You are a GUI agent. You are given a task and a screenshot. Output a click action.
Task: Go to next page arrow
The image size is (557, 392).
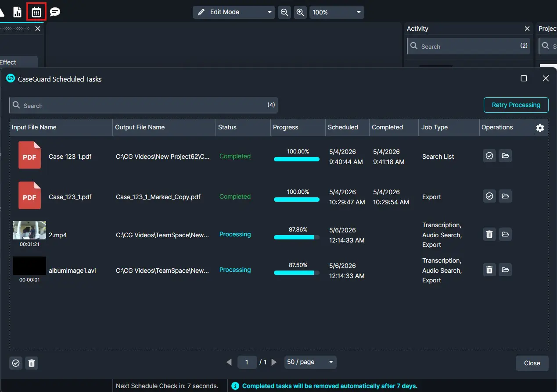tap(274, 362)
